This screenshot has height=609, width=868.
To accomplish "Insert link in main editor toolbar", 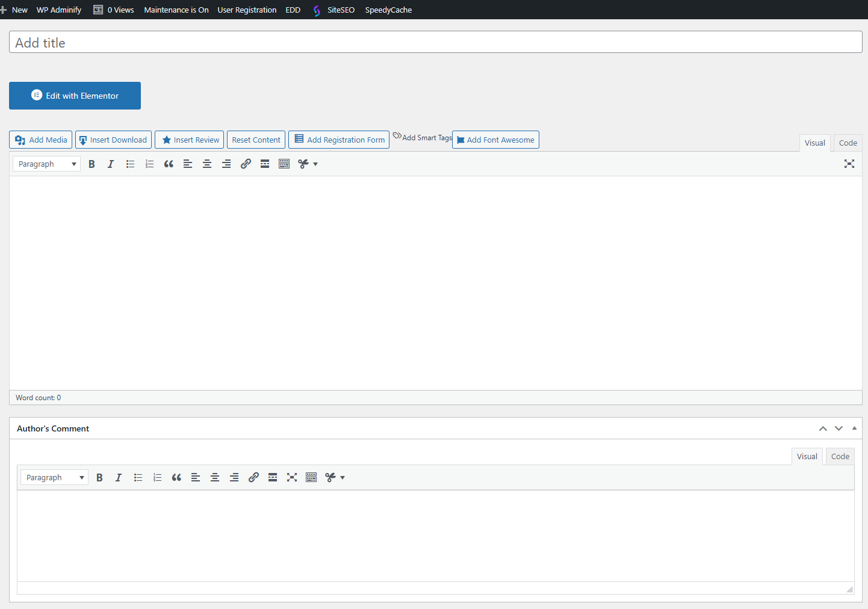I will click(246, 164).
